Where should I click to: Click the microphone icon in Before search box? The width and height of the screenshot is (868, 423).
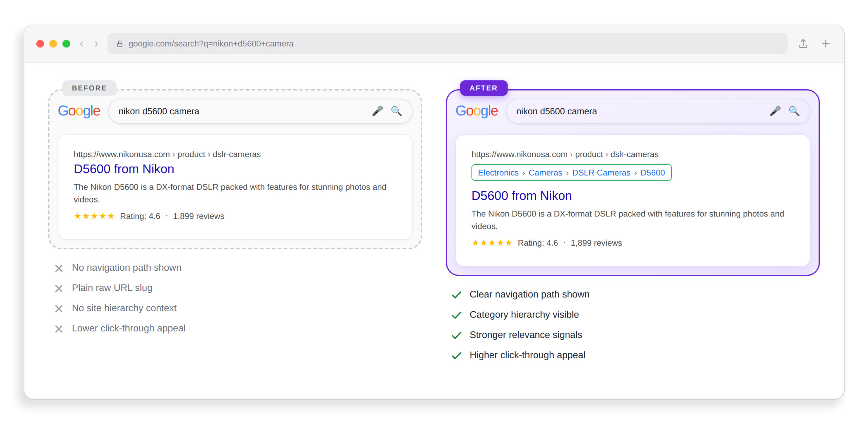[x=377, y=111]
